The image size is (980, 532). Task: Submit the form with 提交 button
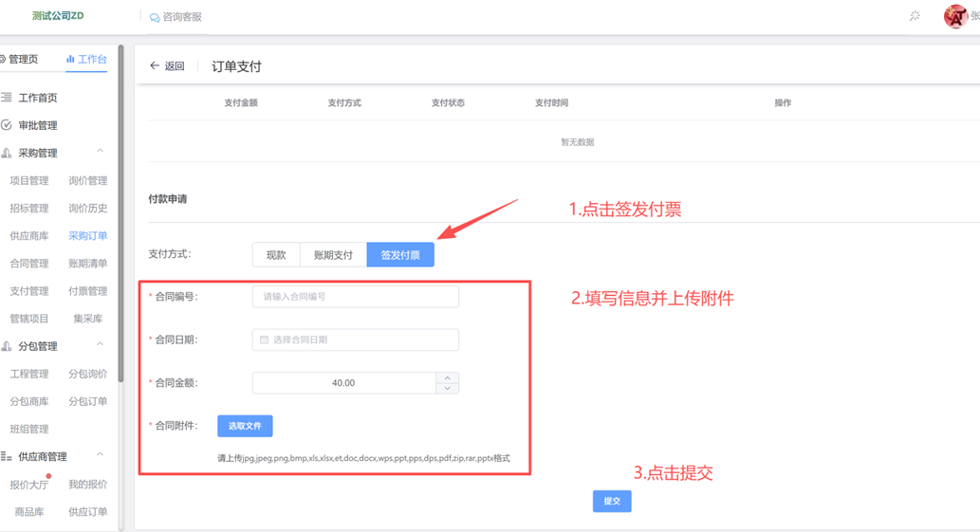[612, 501]
